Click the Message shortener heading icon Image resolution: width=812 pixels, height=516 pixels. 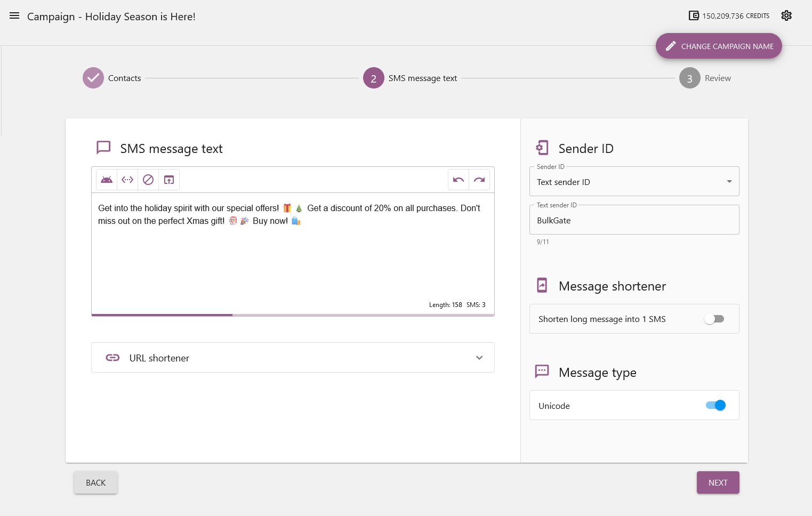pyautogui.click(x=542, y=285)
